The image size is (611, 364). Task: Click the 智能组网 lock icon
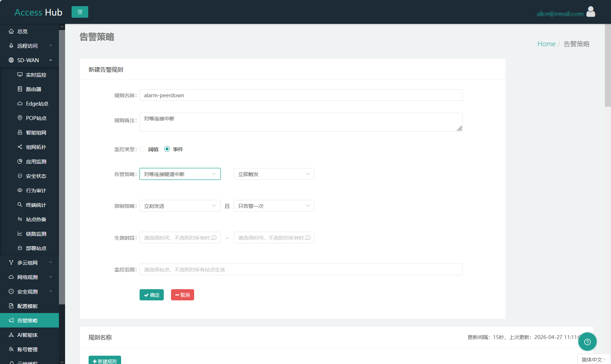[20, 132]
